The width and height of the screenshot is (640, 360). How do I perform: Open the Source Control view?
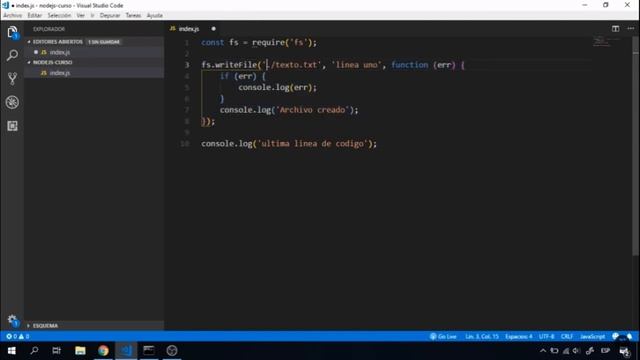click(12, 78)
